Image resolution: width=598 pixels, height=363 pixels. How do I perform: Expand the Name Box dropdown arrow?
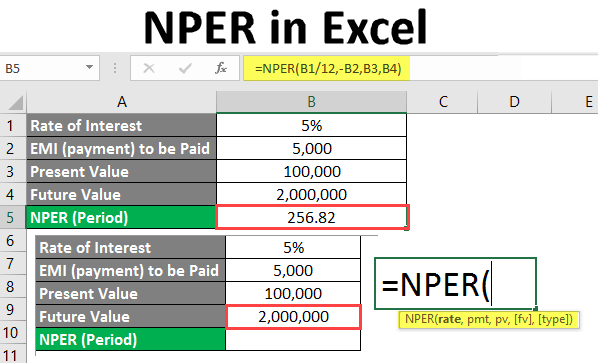coord(89,67)
